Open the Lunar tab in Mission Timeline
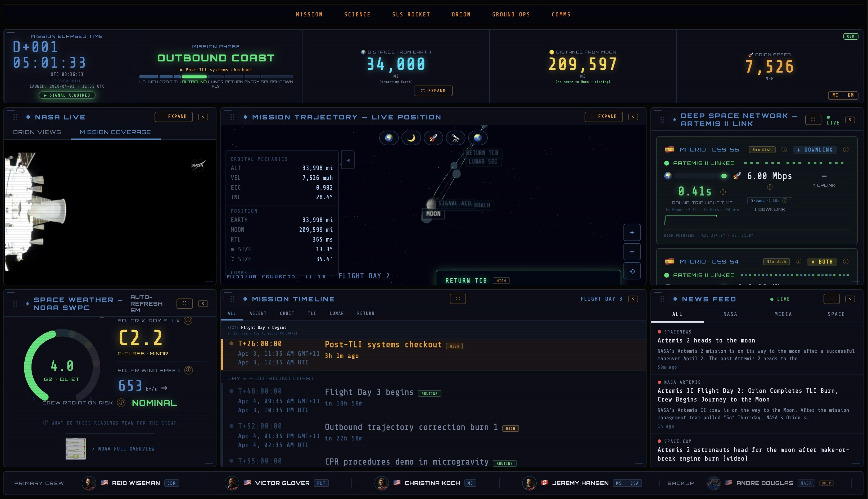The height and width of the screenshot is (499, 868). [337, 313]
